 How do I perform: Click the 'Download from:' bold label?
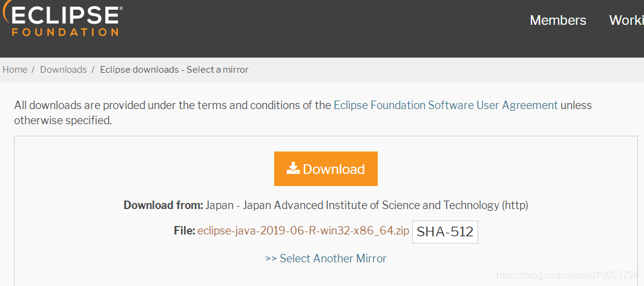[163, 205]
